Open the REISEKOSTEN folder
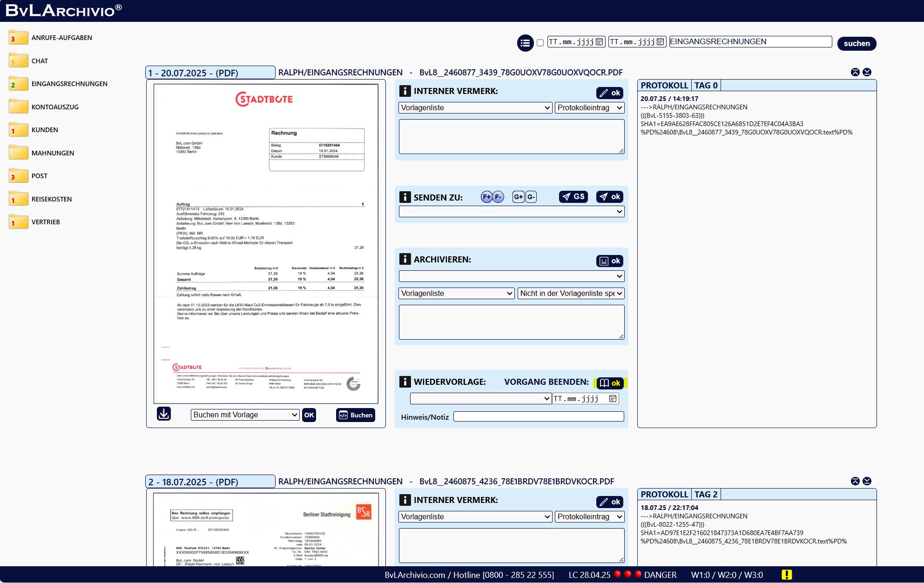The image size is (924, 583). pyautogui.click(x=52, y=199)
